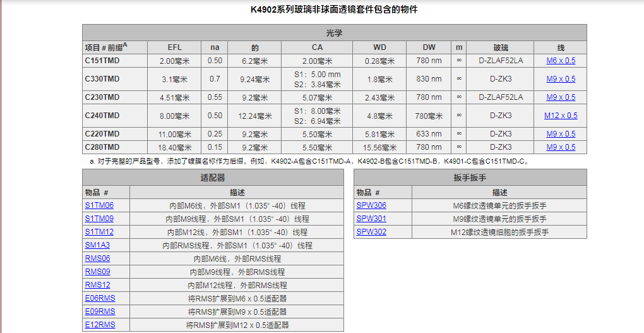Click the RMS06 item link
The height and width of the screenshot is (333, 644).
click(x=97, y=258)
